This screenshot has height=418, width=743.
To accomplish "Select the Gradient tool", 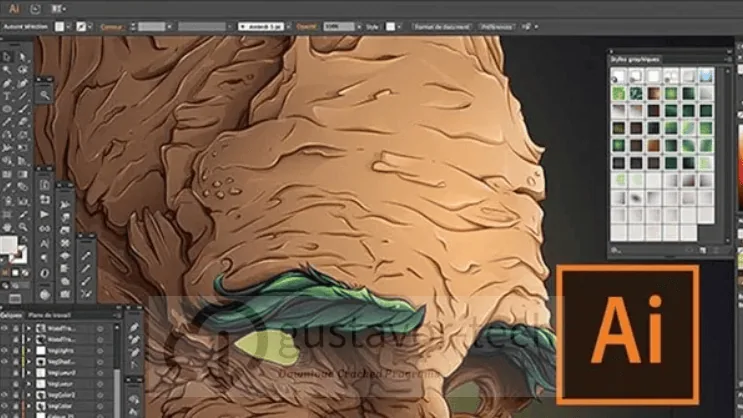I will 22,174.
